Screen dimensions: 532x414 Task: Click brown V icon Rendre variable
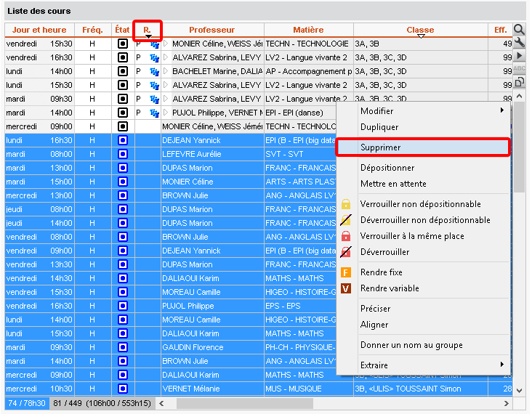coord(346,288)
